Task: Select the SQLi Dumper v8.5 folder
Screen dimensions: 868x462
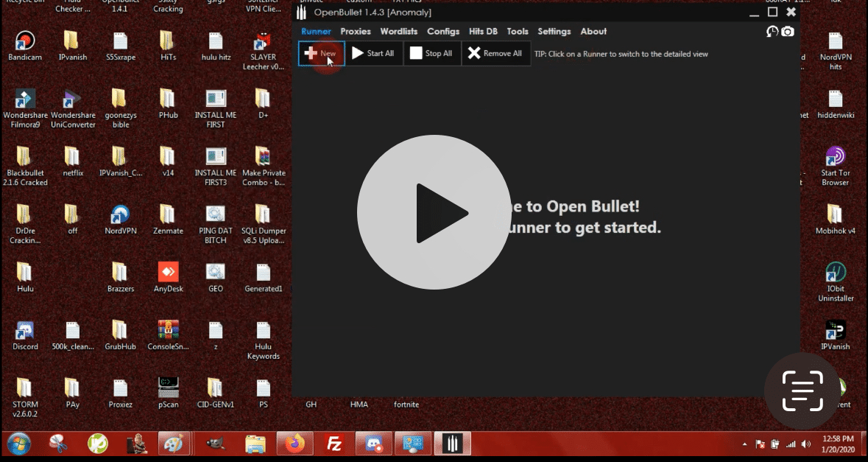Action: [x=264, y=224]
